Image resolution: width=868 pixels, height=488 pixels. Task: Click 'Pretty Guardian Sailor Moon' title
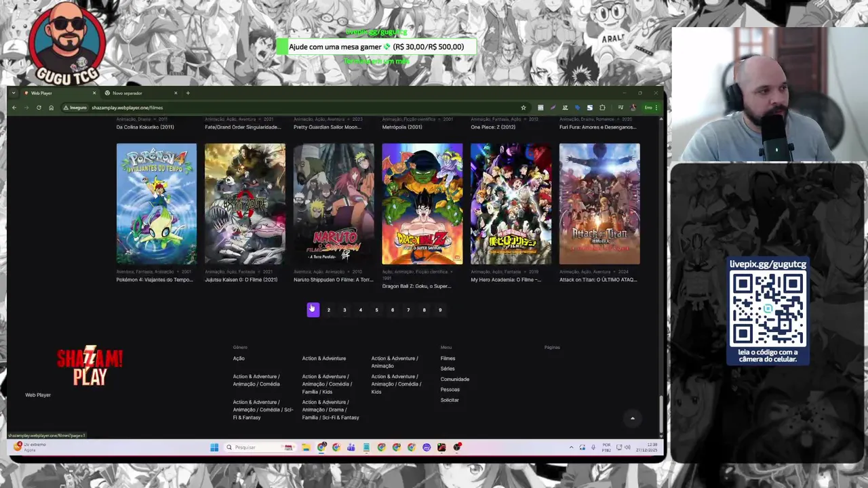pos(328,127)
